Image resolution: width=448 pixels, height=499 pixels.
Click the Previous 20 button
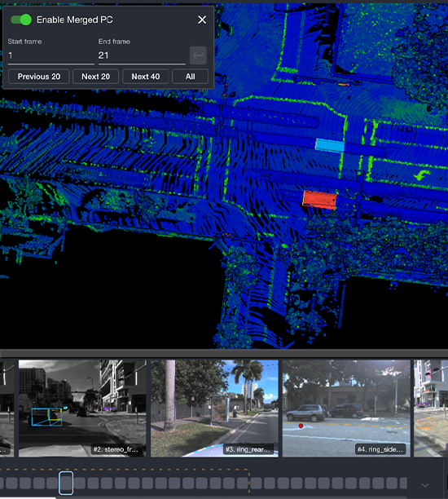(x=39, y=77)
